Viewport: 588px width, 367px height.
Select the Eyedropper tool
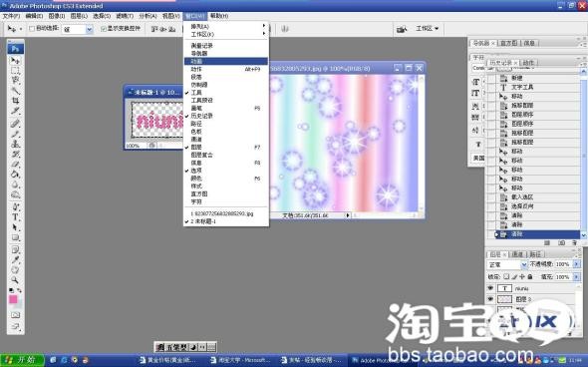click(x=15, y=259)
